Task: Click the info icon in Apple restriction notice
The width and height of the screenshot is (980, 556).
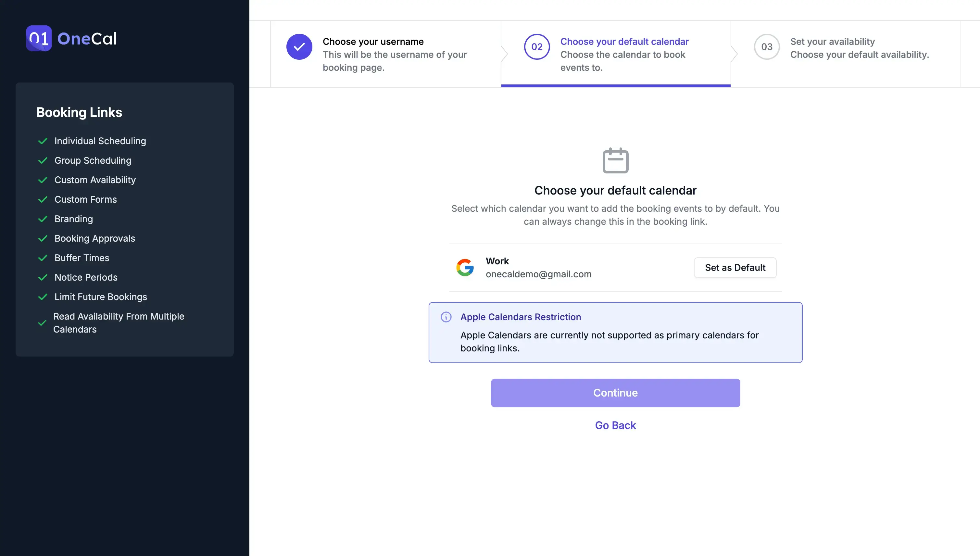Action: coord(446,317)
